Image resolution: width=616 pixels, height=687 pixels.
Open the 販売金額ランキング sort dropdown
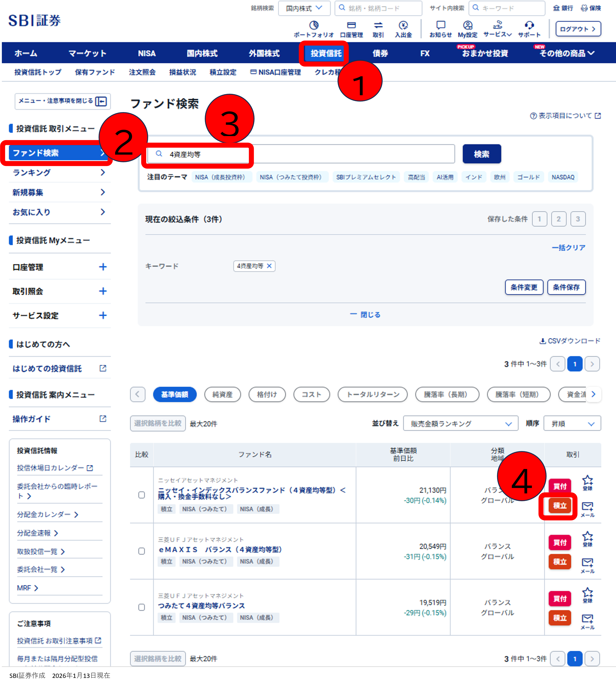point(460,423)
